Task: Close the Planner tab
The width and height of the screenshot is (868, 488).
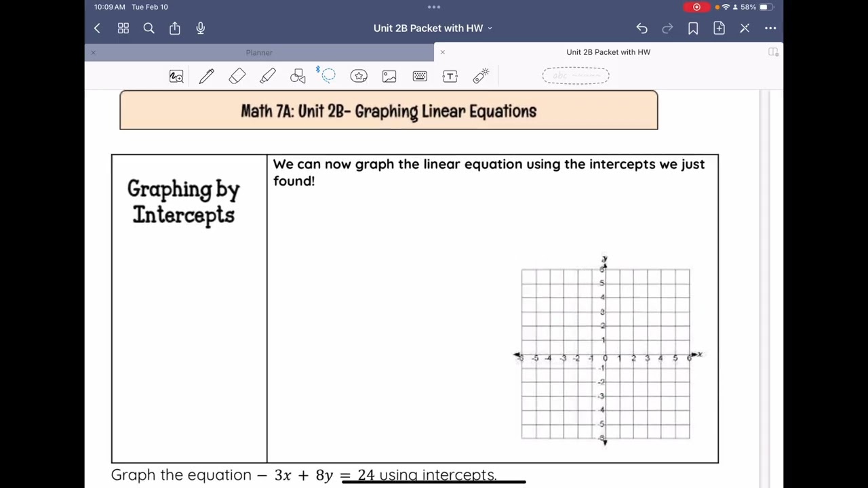Action: click(94, 52)
